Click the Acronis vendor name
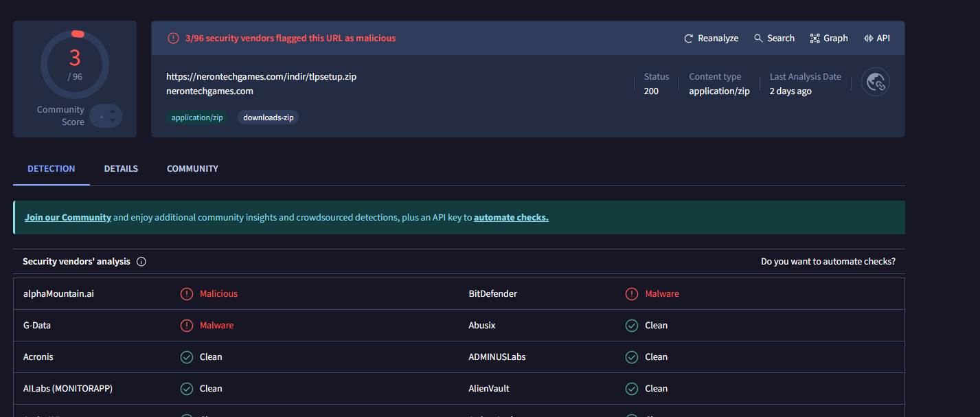The image size is (980, 417). pyautogui.click(x=38, y=357)
